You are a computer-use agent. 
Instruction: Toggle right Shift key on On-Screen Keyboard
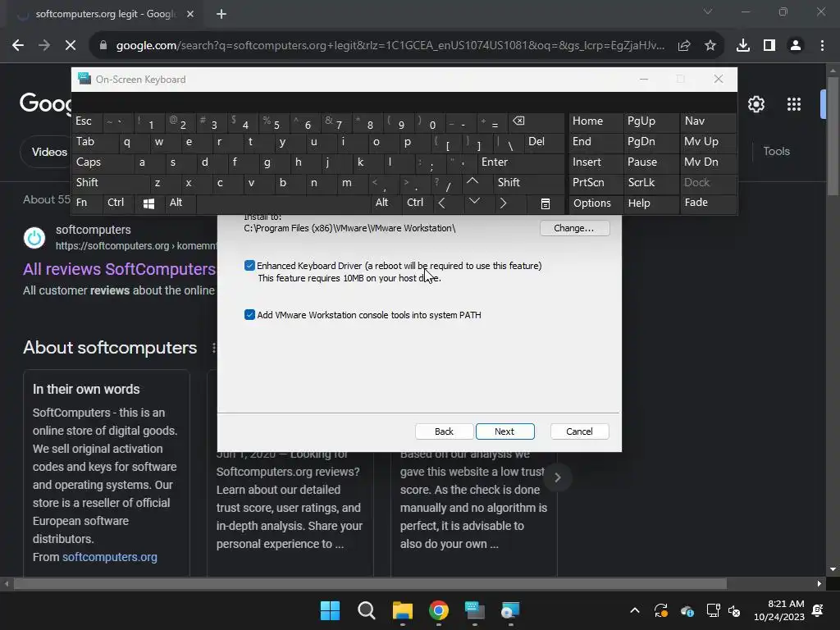point(529,183)
